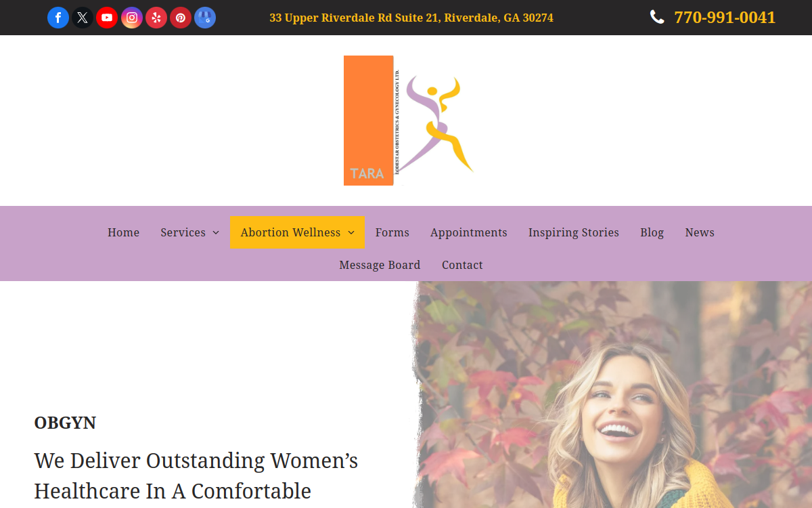Click the TARA clinic logo
Screen dimensions: 812x508
(x=409, y=121)
